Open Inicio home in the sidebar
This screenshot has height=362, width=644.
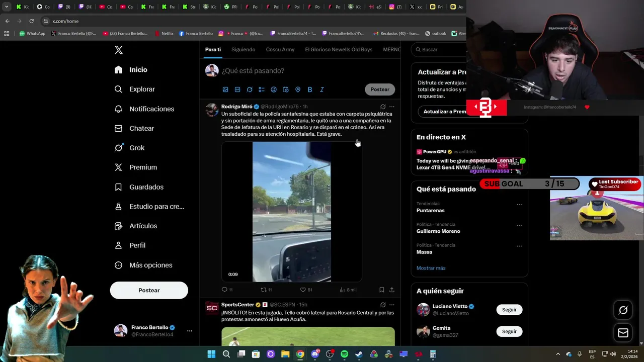click(x=131, y=70)
